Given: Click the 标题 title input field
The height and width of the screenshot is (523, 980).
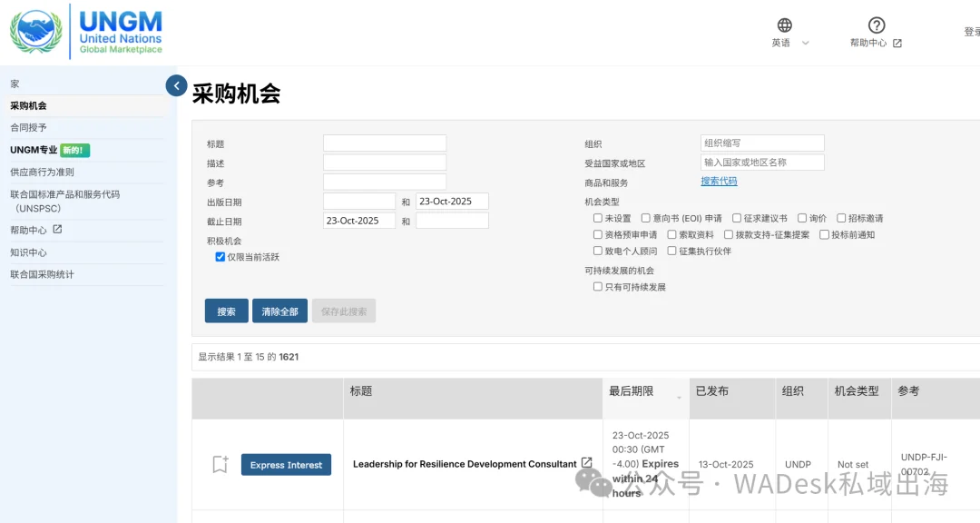Looking at the screenshot, I should click(385, 143).
